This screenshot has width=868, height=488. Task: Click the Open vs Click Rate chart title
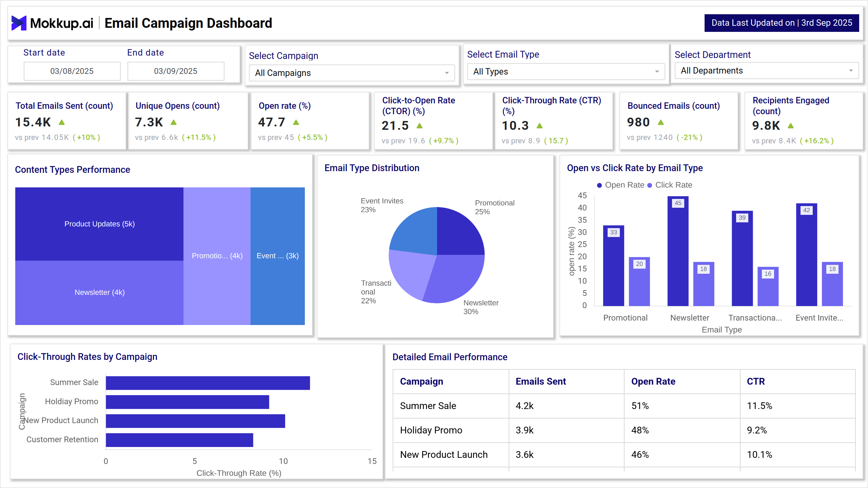[635, 168]
